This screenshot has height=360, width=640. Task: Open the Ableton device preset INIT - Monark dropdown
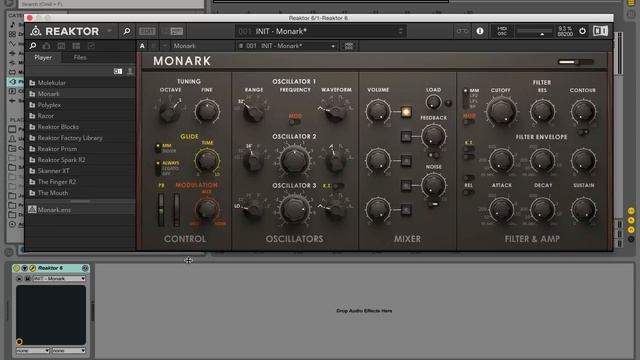(59, 279)
